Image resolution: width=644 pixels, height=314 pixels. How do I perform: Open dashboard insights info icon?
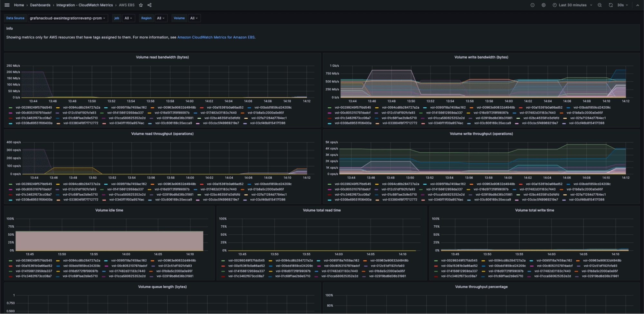533,5
